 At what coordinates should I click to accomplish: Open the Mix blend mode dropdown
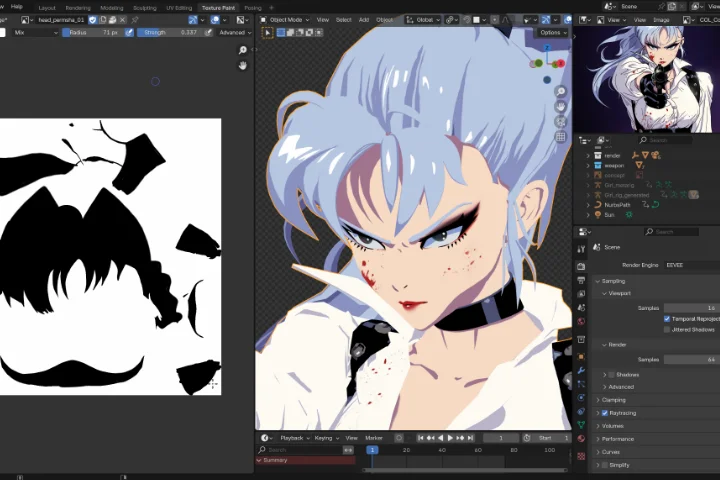coord(36,33)
